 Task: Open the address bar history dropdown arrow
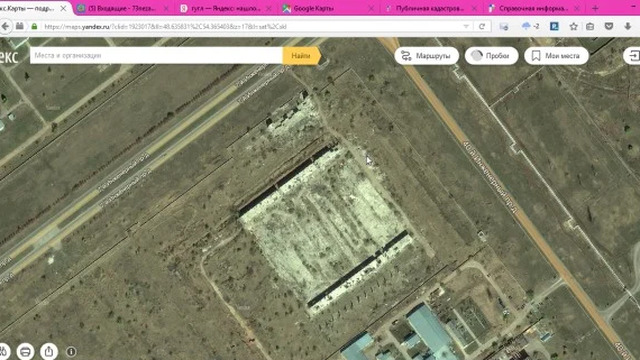click(466, 27)
